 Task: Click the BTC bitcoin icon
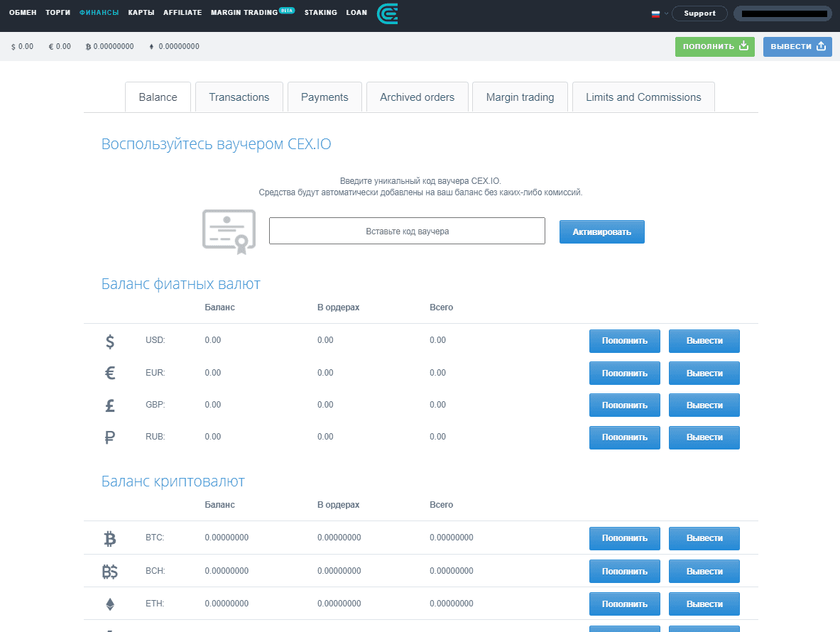(x=110, y=538)
